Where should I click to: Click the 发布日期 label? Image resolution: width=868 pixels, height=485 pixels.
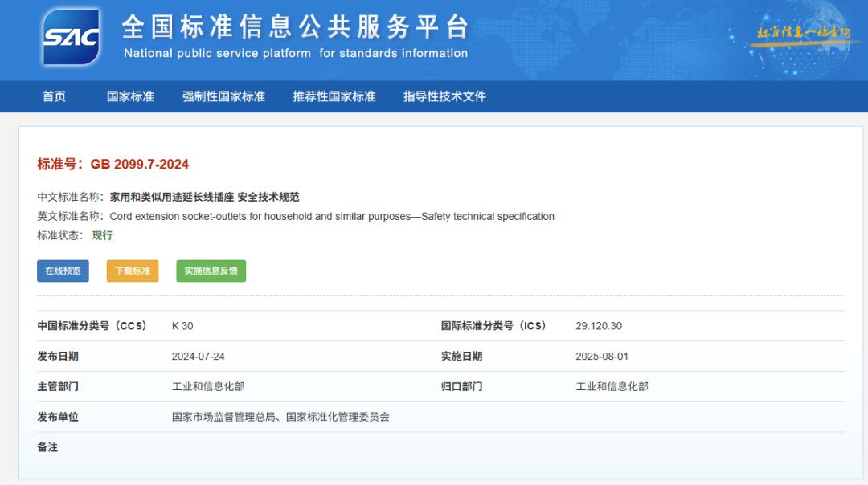58,357
